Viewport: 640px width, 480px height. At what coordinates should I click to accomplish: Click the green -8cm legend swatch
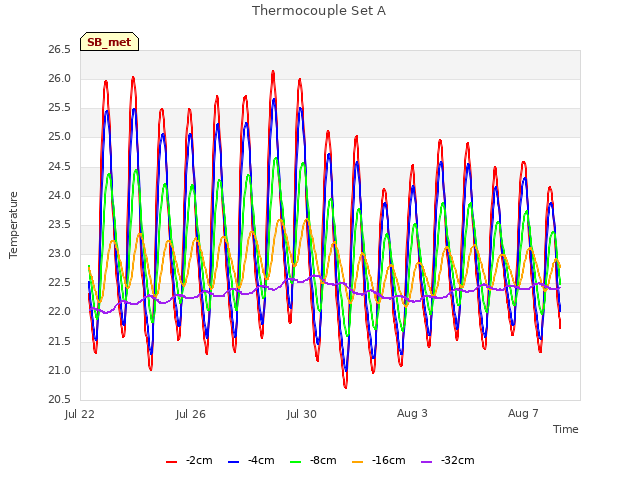[x=296, y=462]
